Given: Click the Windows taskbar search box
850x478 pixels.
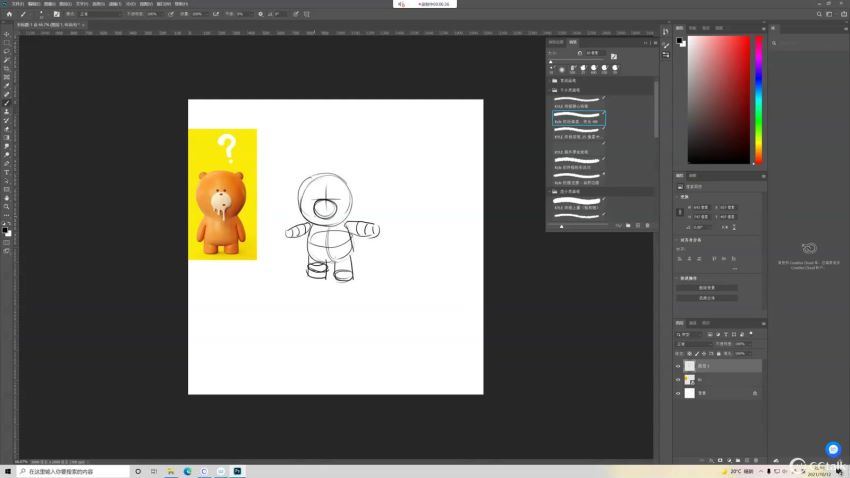Looking at the screenshot, I should (x=73, y=471).
